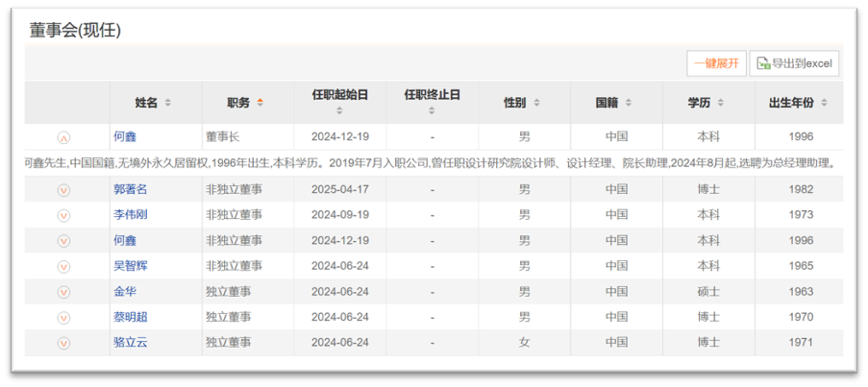Image resolution: width=868 pixels, height=387 pixels.
Task: Click birth year 1971 cell
Action: (801, 342)
